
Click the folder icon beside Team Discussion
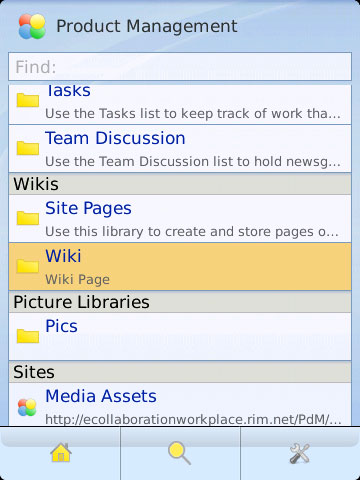coord(28,148)
